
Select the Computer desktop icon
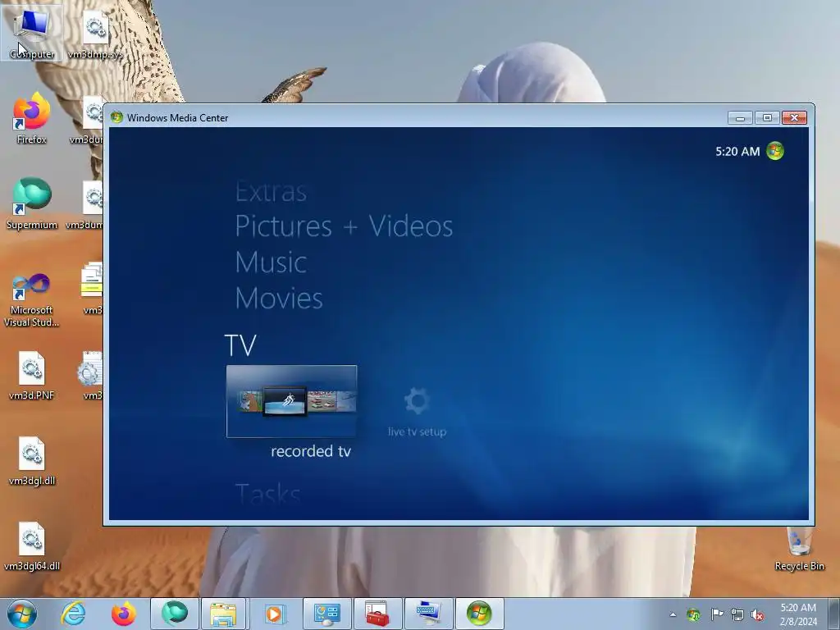[x=32, y=32]
